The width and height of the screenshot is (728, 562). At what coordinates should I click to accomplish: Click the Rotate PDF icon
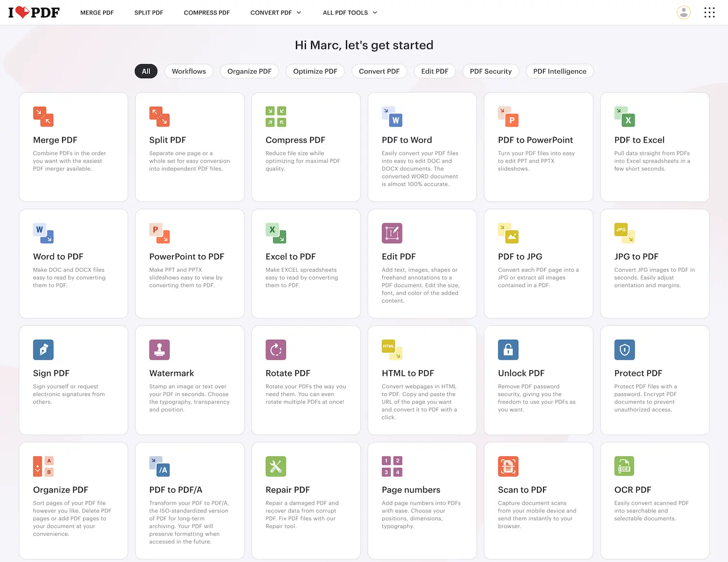(x=276, y=349)
